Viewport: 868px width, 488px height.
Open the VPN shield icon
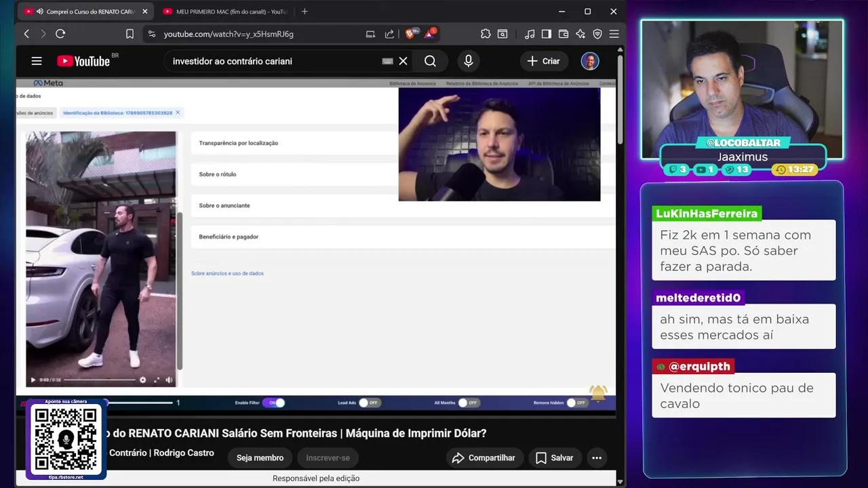597,34
